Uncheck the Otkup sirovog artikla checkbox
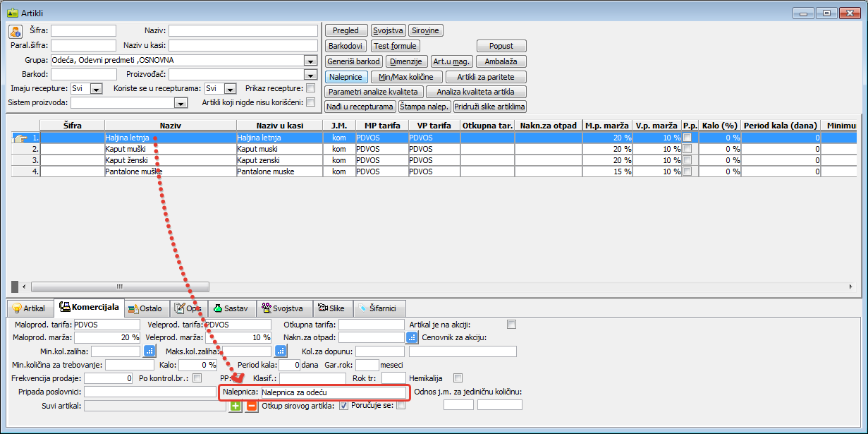 [x=344, y=405]
